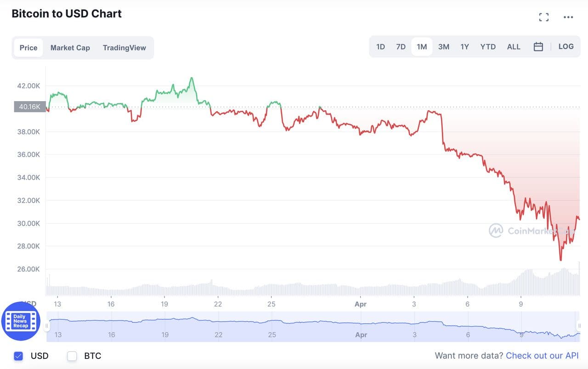The height and width of the screenshot is (369, 588).
Task: Open the three-dot more options menu
Action: click(568, 17)
